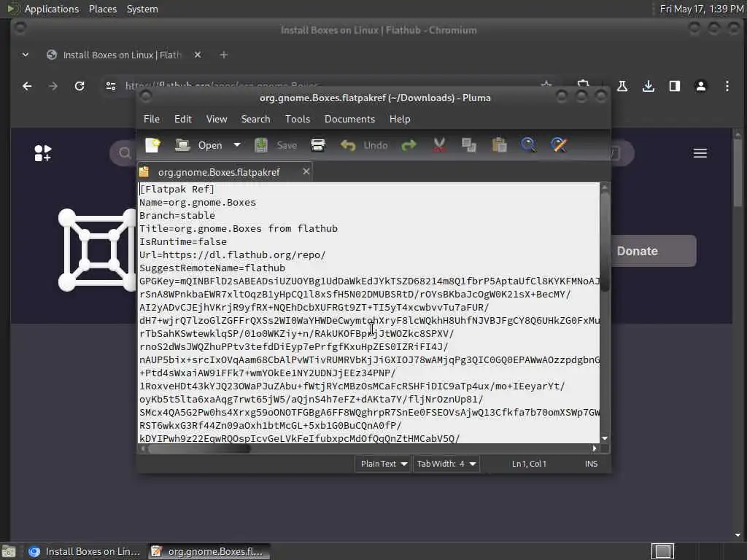Viewport: 747px width, 560px height.
Task: Click the Ln 1, Col 1 status text
Action: point(529,464)
